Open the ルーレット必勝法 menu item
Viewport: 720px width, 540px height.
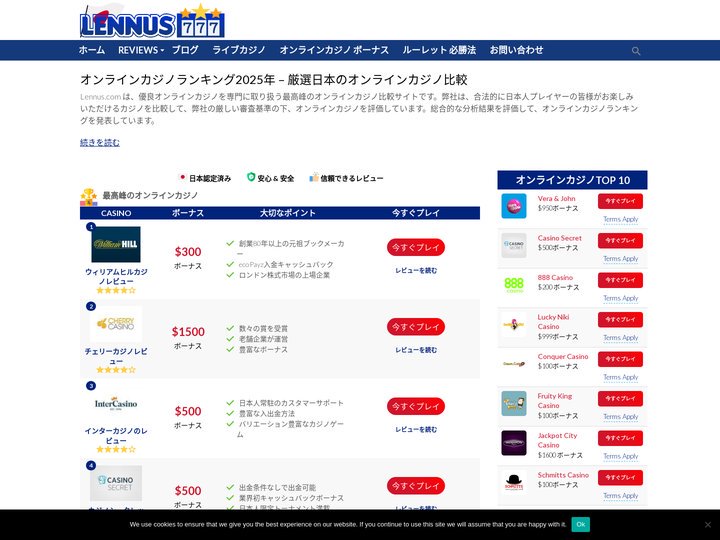[439, 50]
